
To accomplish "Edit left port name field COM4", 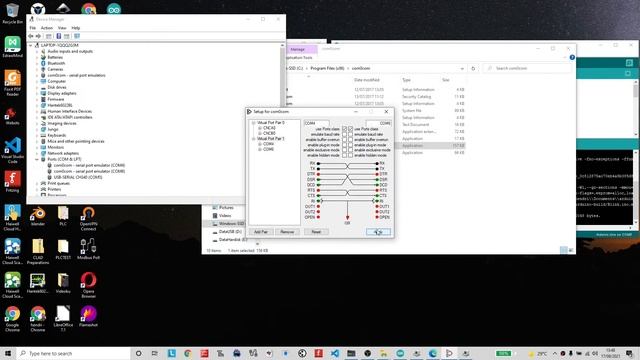I will click(x=316, y=123).
